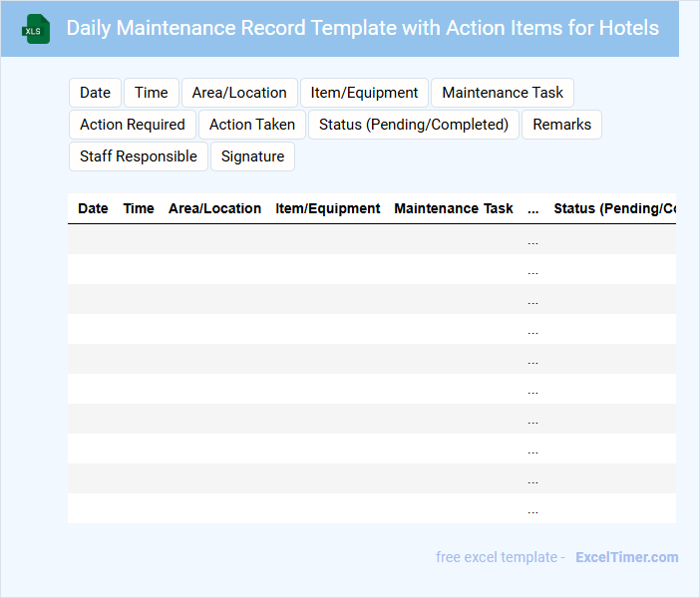Click the Status (Pending/Completed) tag
This screenshot has width=700, height=598.
(x=414, y=125)
